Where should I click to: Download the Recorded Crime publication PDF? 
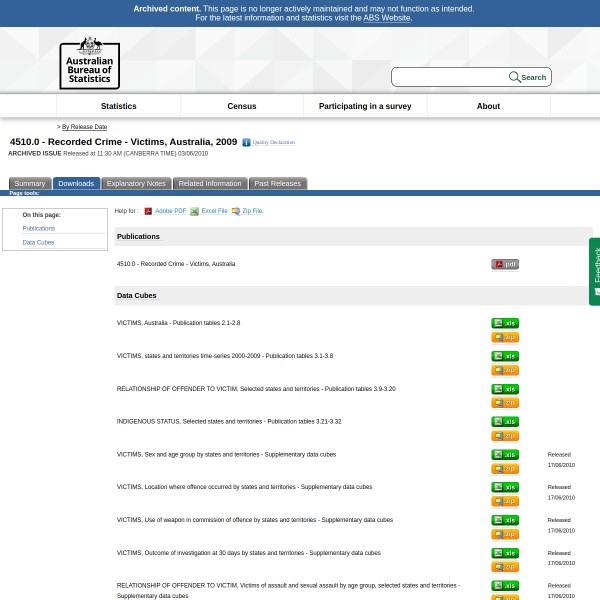504,264
